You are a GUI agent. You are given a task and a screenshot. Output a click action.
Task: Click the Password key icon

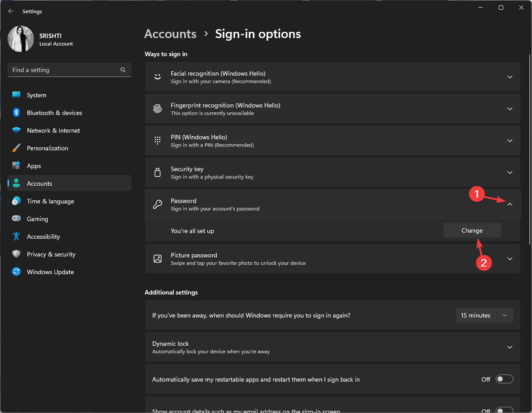point(158,204)
